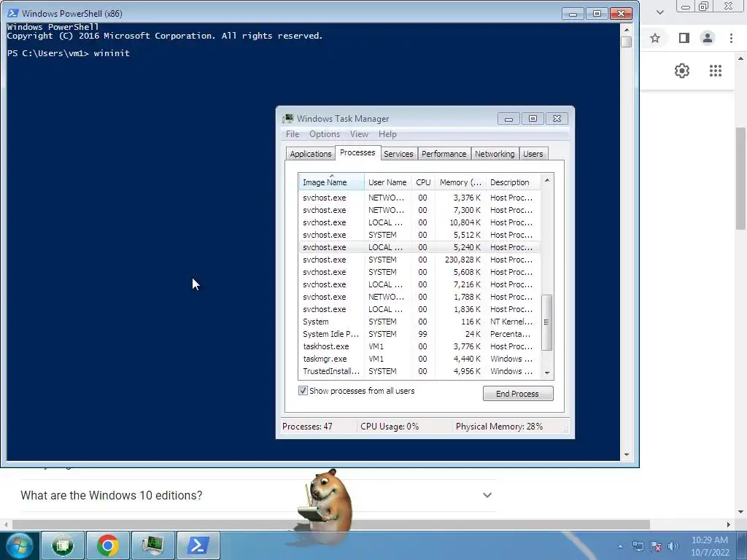Click Chrome tab search chevron
The height and width of the screenshot is (560, 747).
pyautogui.click(x=659, y=12)
